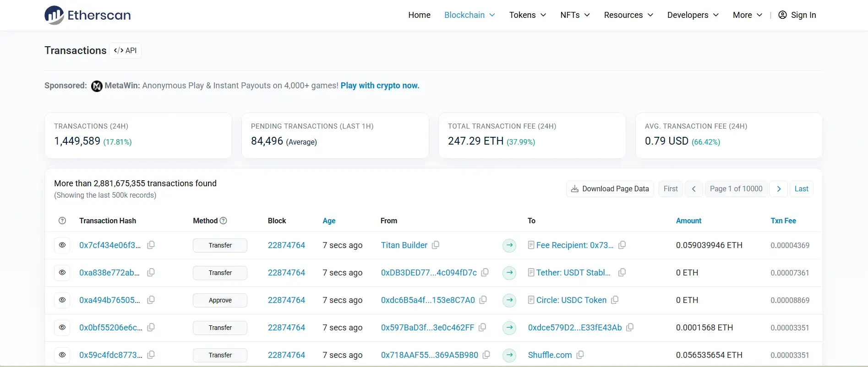
Task: Preview transaction 0x7cf434e06f3 with eye icon
Action: [62, 245]
